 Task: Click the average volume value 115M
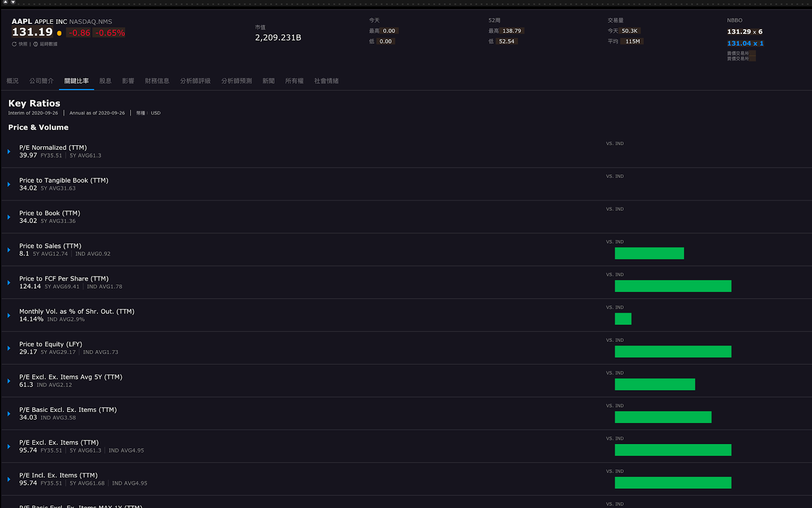tap(632, 42)
